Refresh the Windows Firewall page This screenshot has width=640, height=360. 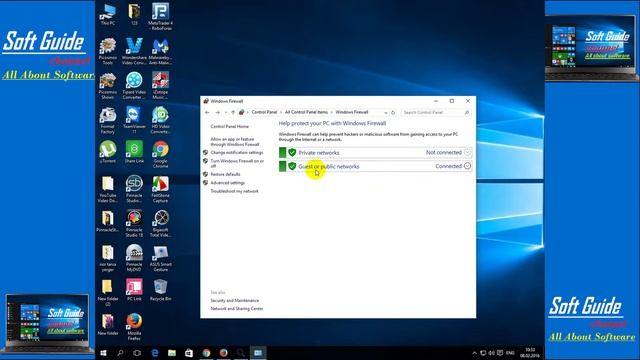[393, 112]
